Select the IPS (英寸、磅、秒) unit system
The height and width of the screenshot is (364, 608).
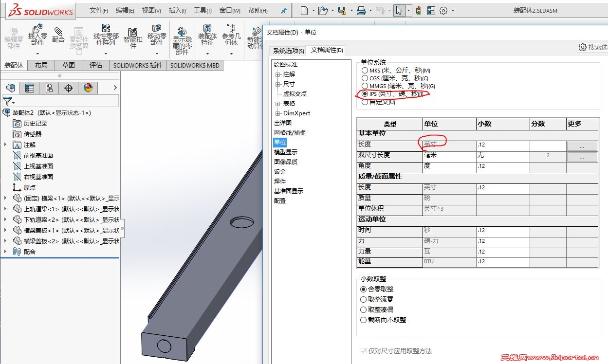365,93
